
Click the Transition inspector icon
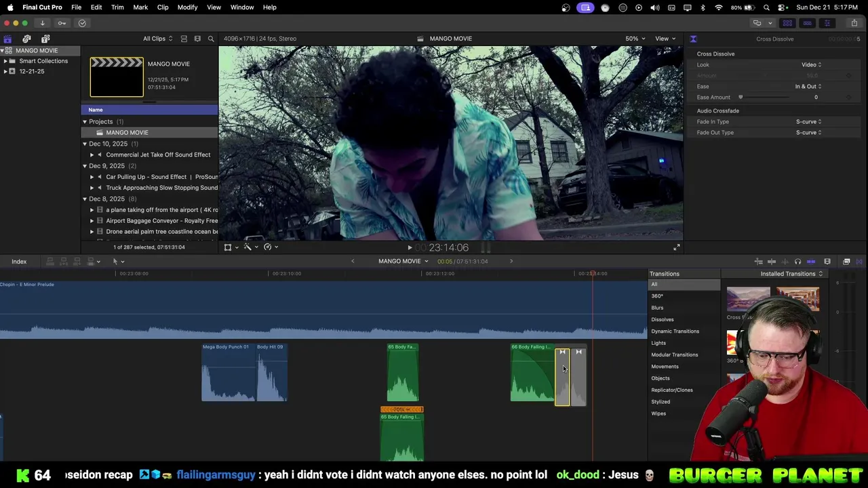pyautogui.click(x=693, y=39)
